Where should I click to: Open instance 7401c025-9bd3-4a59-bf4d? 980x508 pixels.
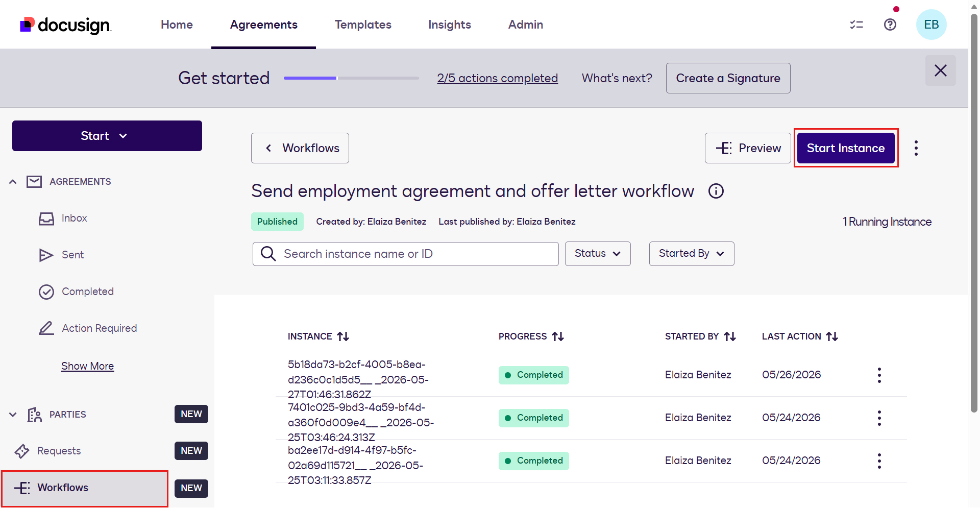click(x=361, y=422)
